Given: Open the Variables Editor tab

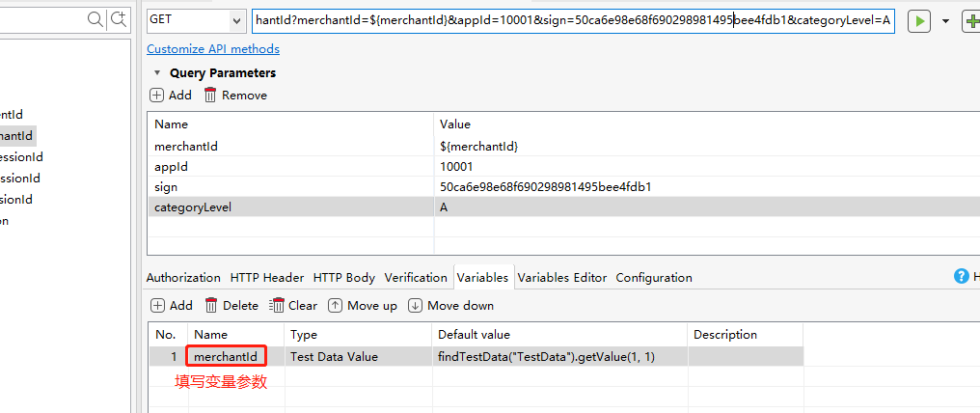Looking at the screenshot, I should pyautogui.click(x=562, y=277).
